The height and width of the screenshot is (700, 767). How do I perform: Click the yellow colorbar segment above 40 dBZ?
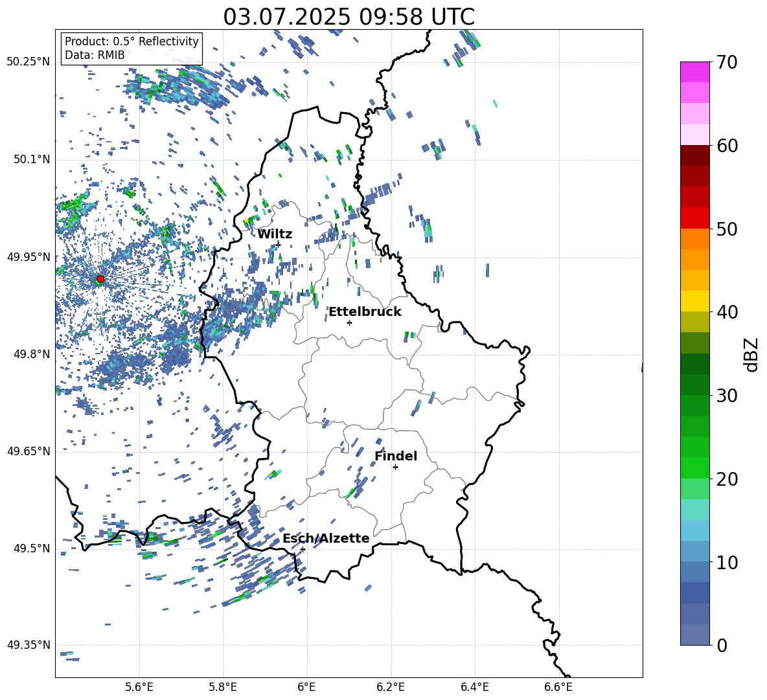(x=694, y=302)
